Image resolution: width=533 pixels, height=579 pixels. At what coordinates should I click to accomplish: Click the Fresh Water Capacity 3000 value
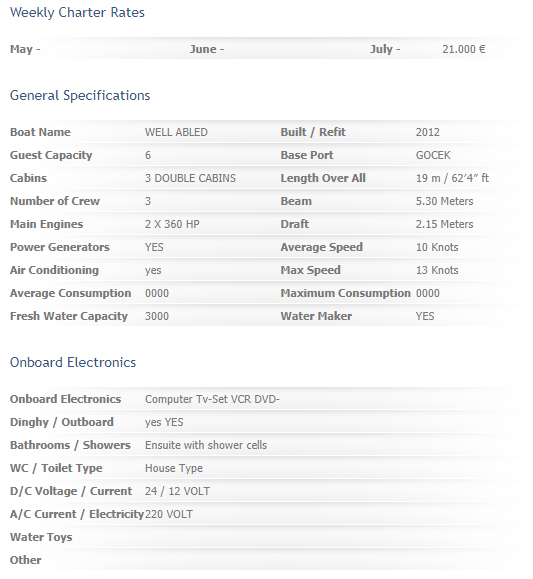click(x=157, y=316)
